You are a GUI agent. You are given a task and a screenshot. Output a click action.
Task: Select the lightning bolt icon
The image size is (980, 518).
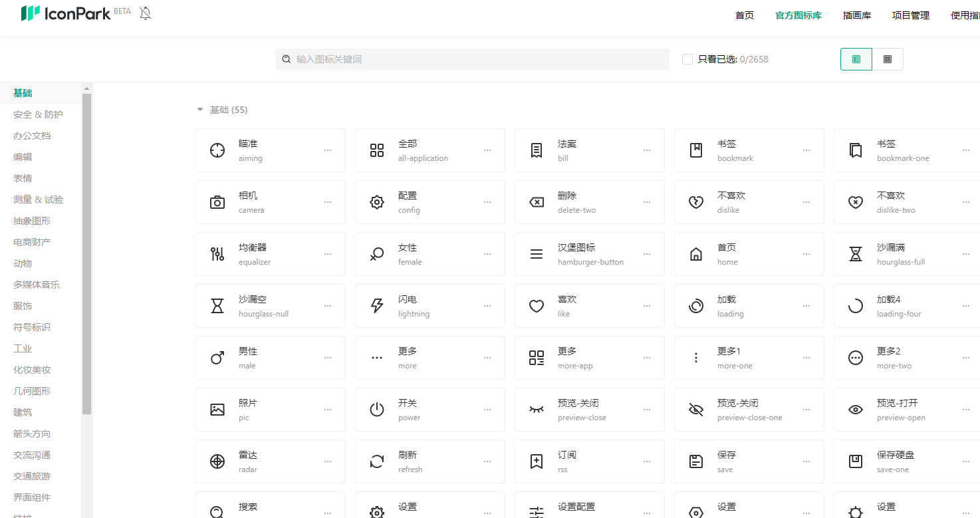(377, 306)
